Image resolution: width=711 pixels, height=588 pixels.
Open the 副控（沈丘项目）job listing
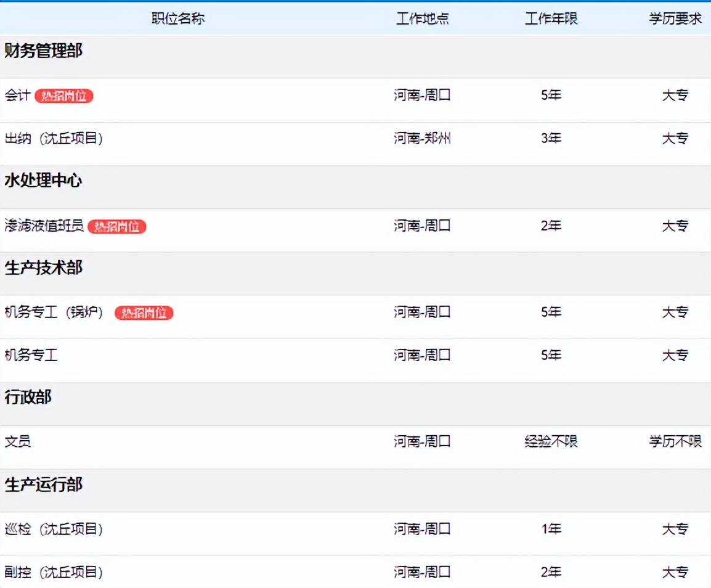coord(54,572)
